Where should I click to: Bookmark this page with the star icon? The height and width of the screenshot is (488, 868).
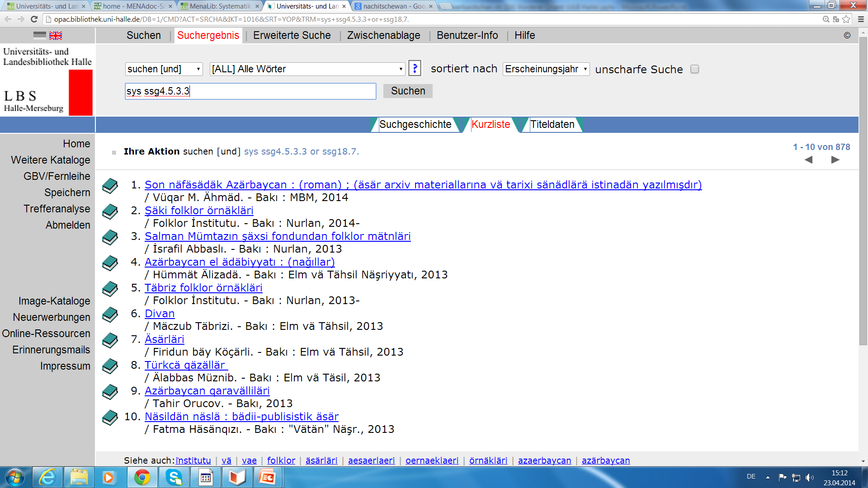click(x=846, y=19)
